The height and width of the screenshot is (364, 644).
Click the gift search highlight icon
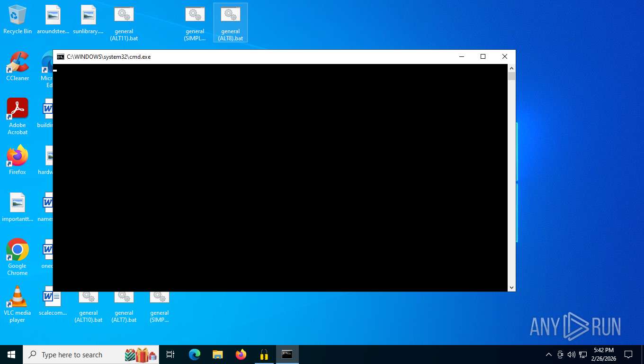pos(141,355)
